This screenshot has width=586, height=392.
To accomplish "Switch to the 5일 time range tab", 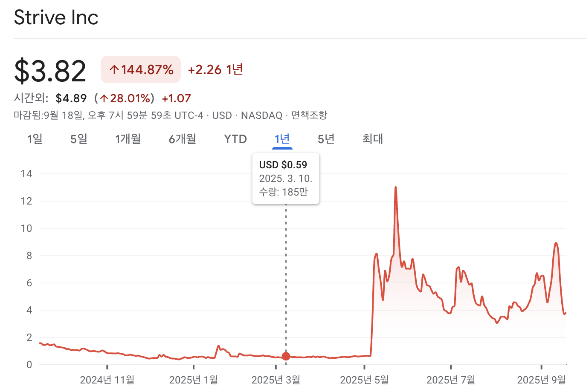I will [x=78, y=139].
